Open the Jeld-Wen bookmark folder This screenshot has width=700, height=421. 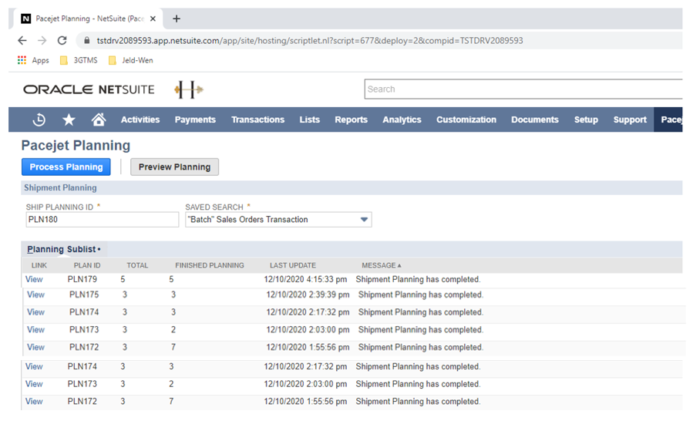click(x=131, y=60)
